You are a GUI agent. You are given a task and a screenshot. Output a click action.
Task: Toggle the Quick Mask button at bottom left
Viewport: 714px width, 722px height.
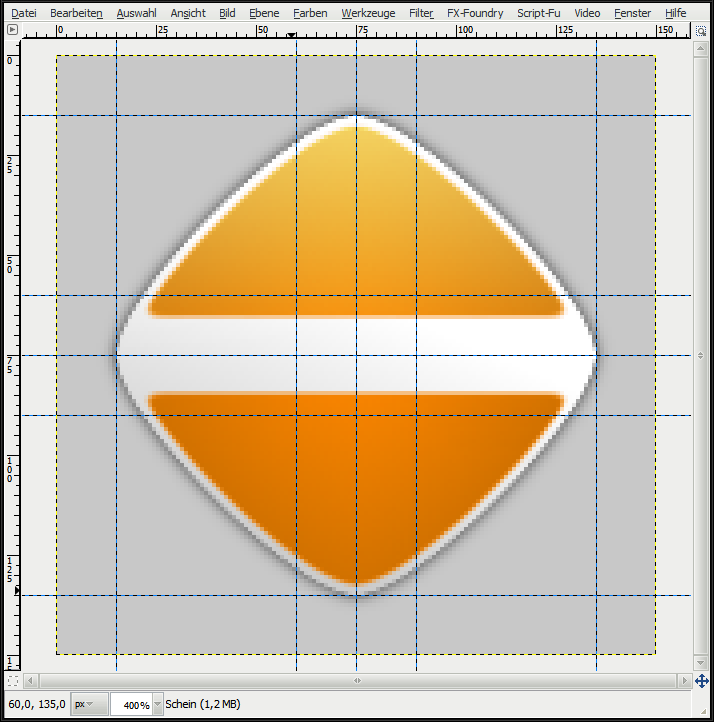(13, 680)
